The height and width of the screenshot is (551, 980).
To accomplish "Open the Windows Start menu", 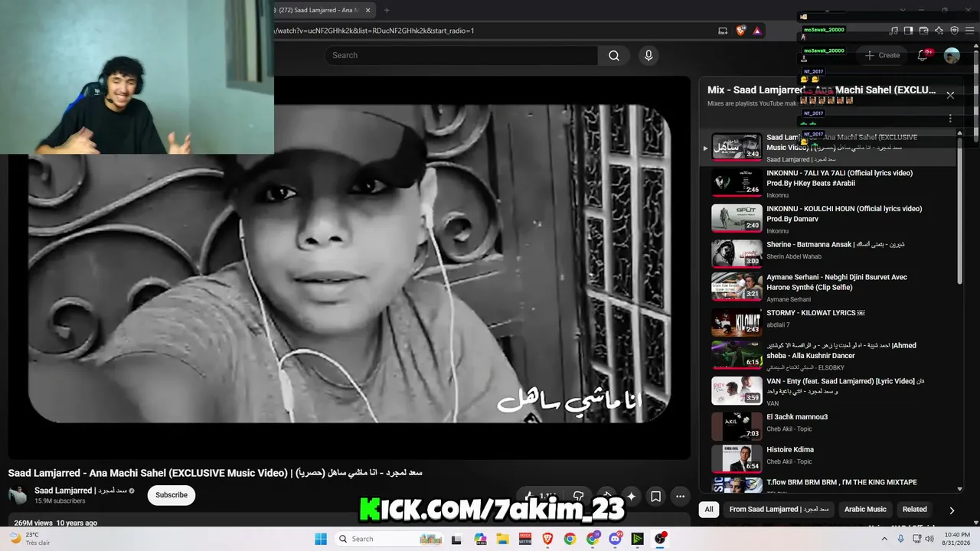I will coord(321,539).
